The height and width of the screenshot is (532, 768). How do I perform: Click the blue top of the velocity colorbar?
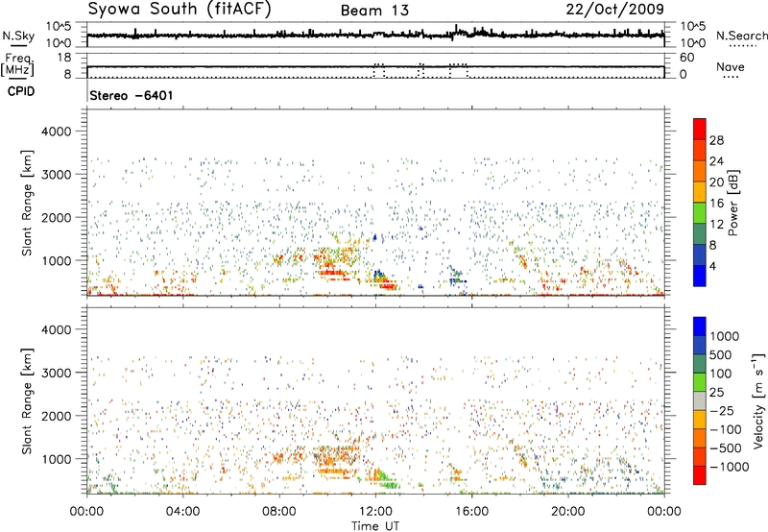(x=700, y=326)
